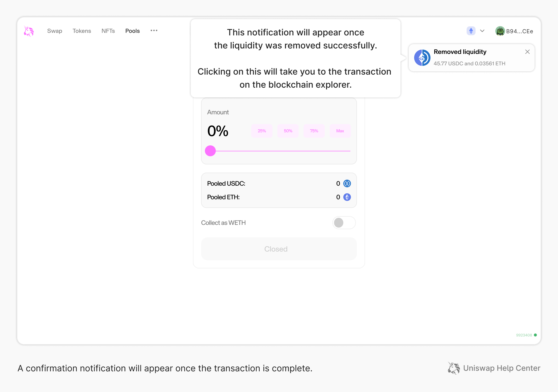Screen dimensions: 558x392
Task: Open the NFTs section
Action: [x=108, y=31]
